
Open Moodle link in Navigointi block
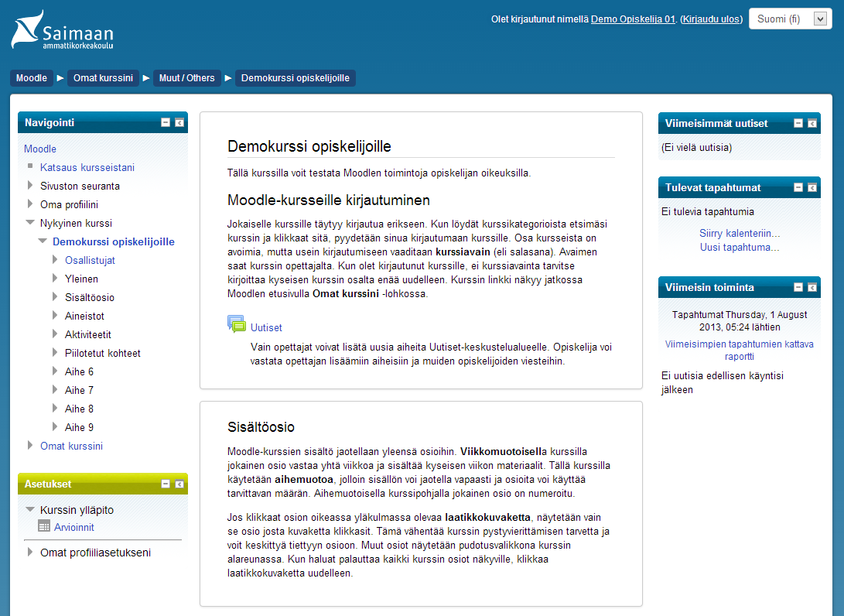click(x=39, y=149)
